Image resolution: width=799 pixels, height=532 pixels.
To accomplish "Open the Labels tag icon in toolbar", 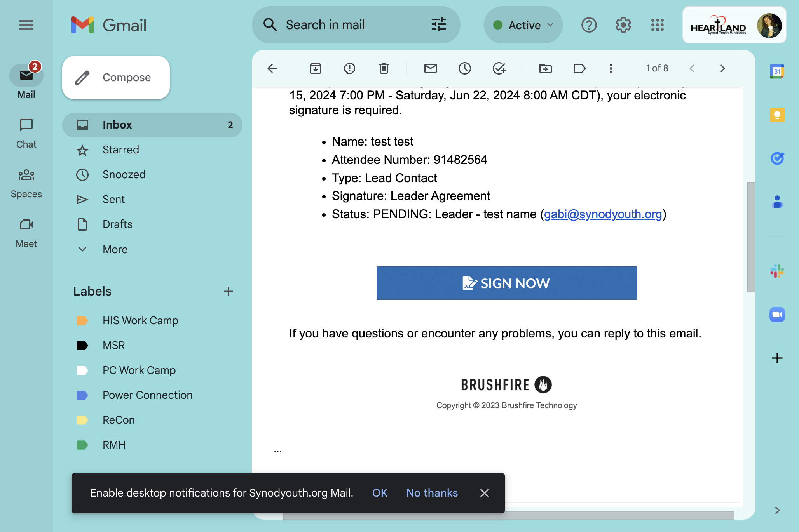I will coord(579,68).
